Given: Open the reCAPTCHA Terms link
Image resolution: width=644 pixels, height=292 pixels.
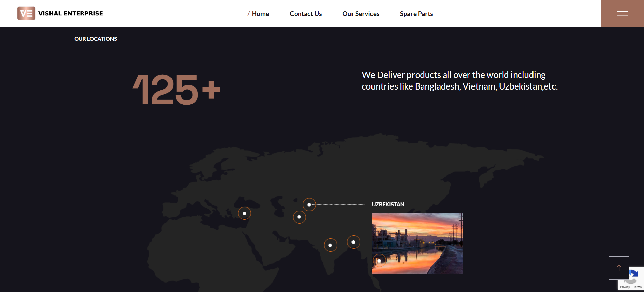Looking at the screenshot, I should pyautogui.click(x=637, y=287).
